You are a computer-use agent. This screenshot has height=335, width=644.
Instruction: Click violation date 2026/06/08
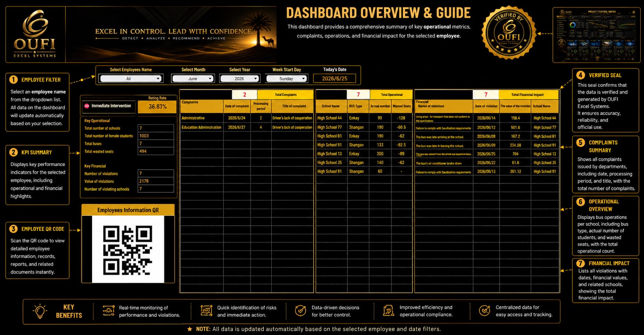(486, 136)
